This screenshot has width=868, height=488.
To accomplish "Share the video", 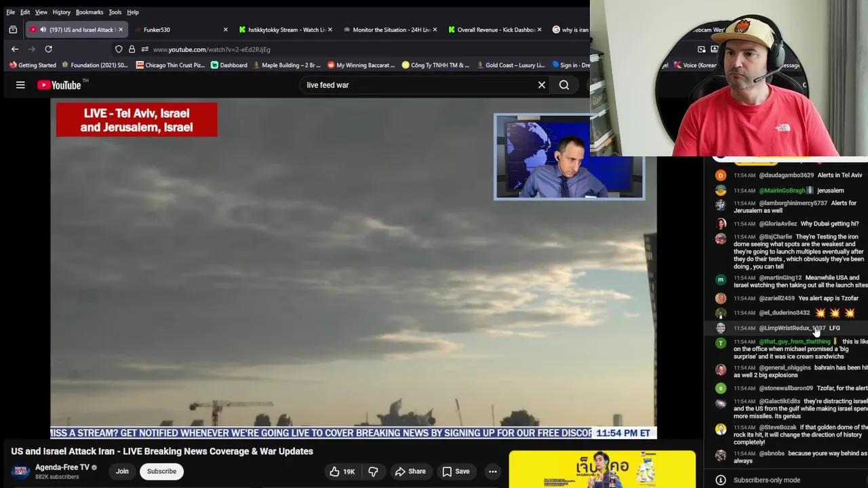I will 410,471.
